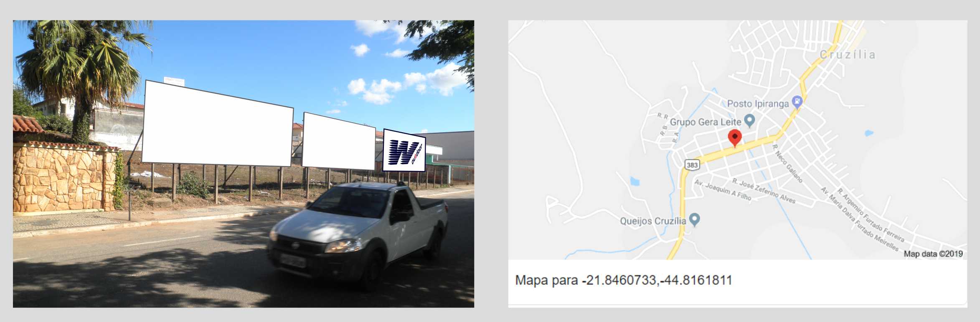This screenshot has width=980, height=322.
Task: Click the R. José Zeferino Alves street label
Action: [x=764, y=191]
